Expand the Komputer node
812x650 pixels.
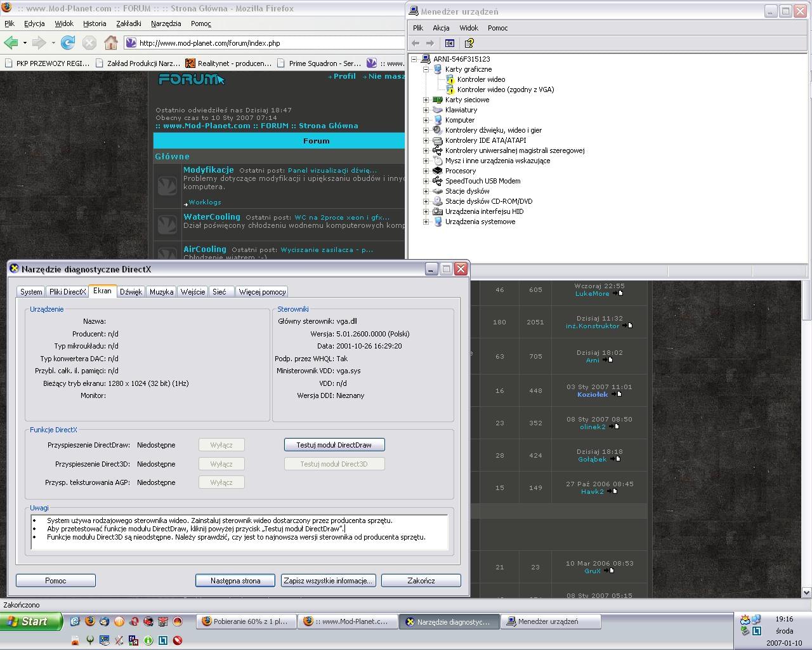426,120
